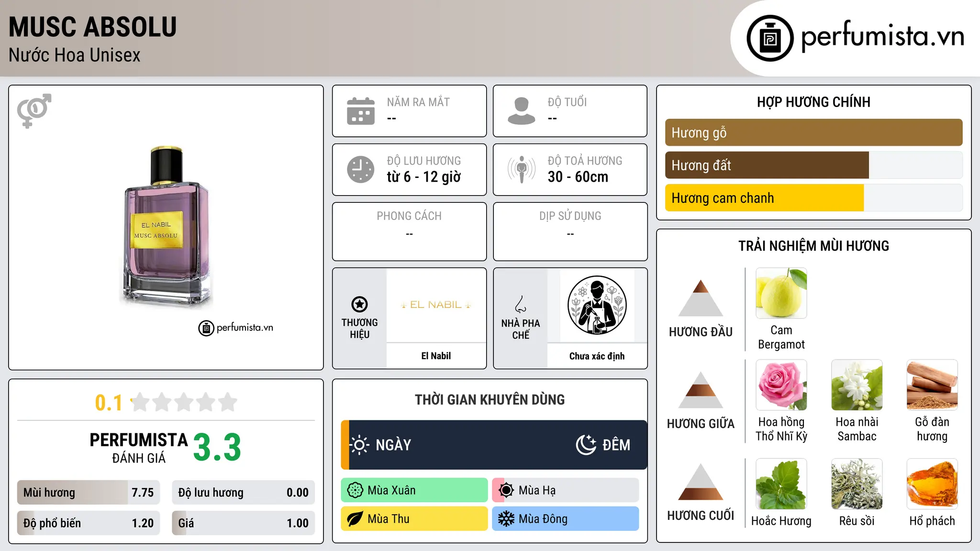Open the Hoa hồng Thổ Nhĩ Kỳ note image
The height and width of the screenshot is (551, 980).
click(x=781, y=385)
